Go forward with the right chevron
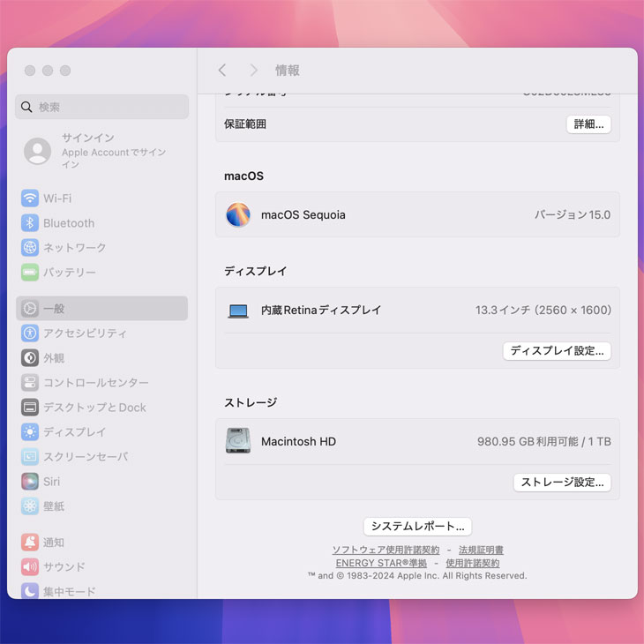The width and height of the screenshot is (644, 644). (x=254, y=71)
